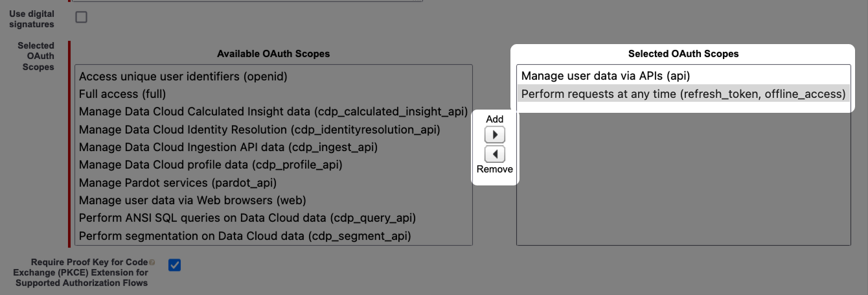Choose Perform segmentation on Data Cloud scope
The image size is (868, 295).
pyautogui.click(x=245, y=236)
